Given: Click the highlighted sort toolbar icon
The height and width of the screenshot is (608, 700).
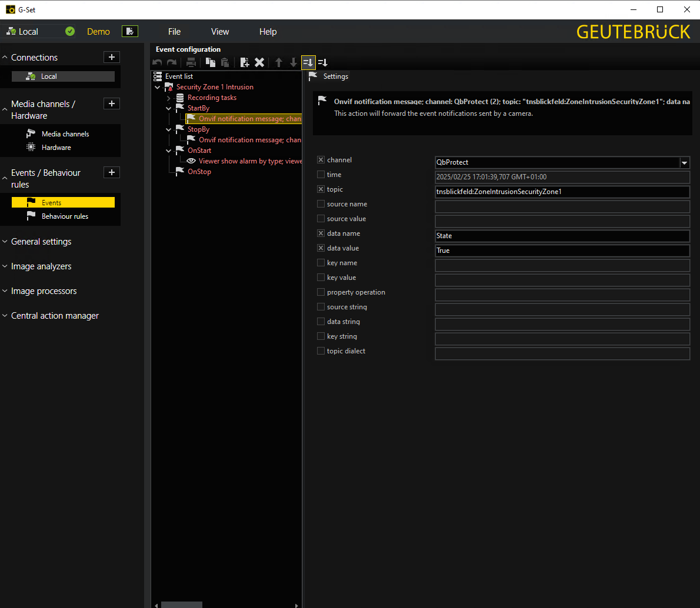Looking at the screenshot, I should [308, 62].
